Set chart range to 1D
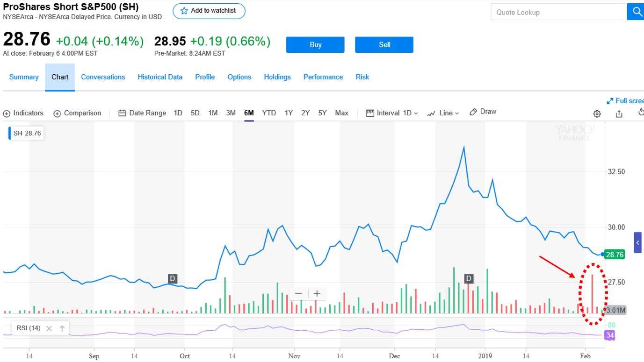The width and height of the screenshot is (644, 362). click(178, 113)
